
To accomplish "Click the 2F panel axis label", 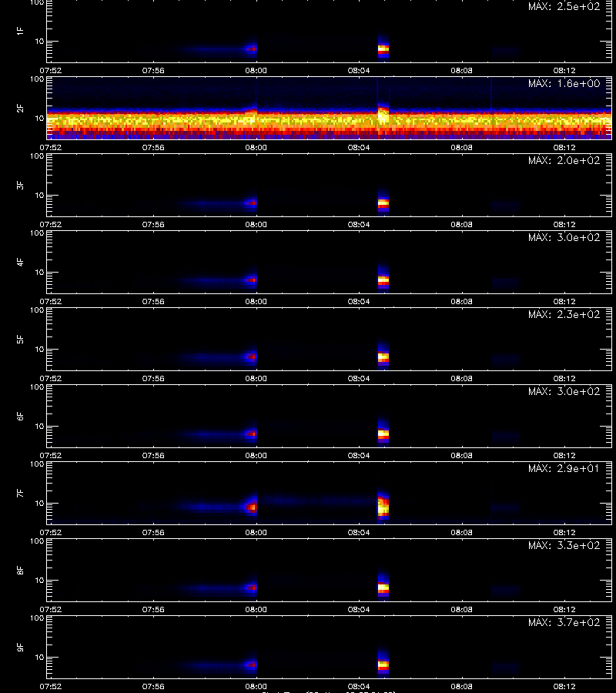I will click(20, 109).
